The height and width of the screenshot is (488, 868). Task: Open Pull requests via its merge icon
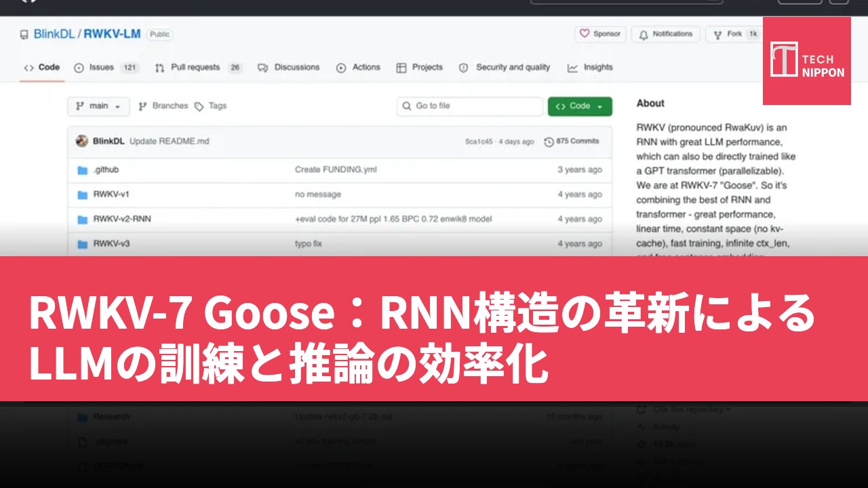[x=159, y=68]
